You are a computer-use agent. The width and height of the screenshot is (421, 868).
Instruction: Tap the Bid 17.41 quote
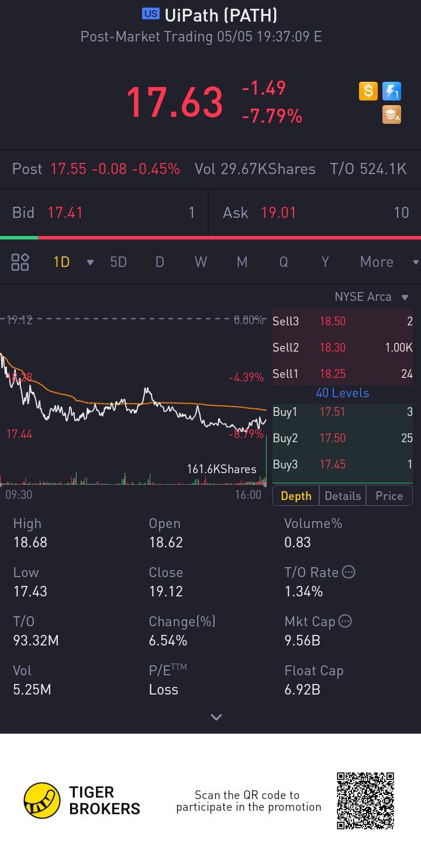point(103,212)
